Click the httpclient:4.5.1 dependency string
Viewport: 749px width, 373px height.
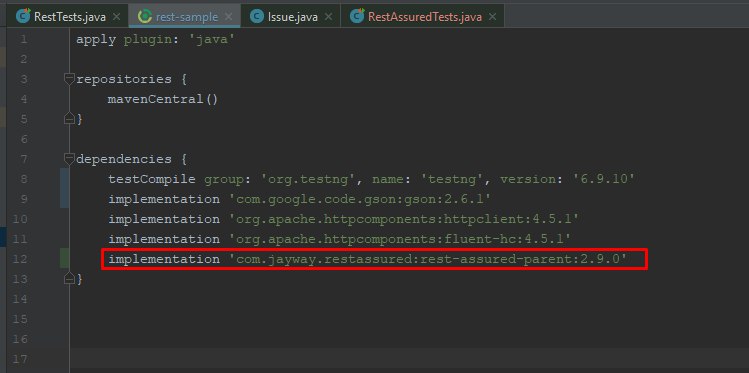404,219
